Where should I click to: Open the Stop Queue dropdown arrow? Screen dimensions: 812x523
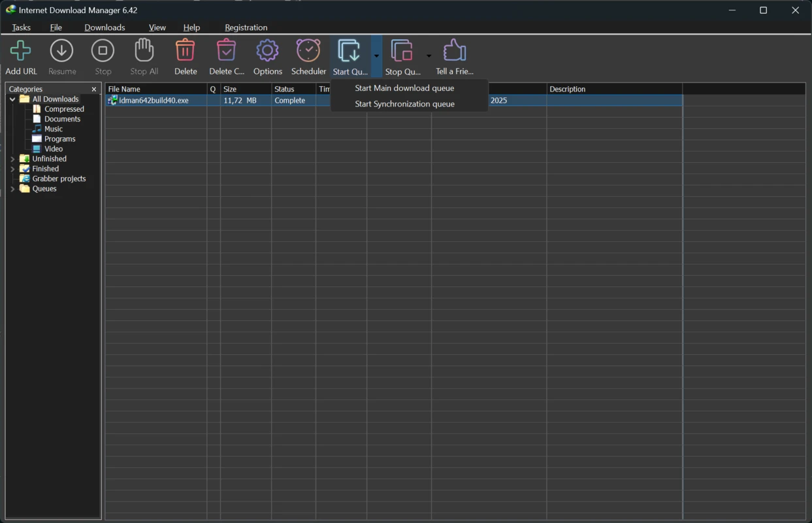pos(429,56)
